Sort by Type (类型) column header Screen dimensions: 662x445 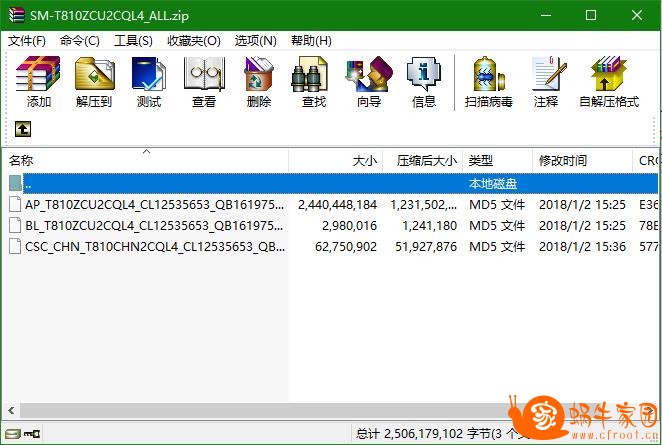[x=498, y=160]
